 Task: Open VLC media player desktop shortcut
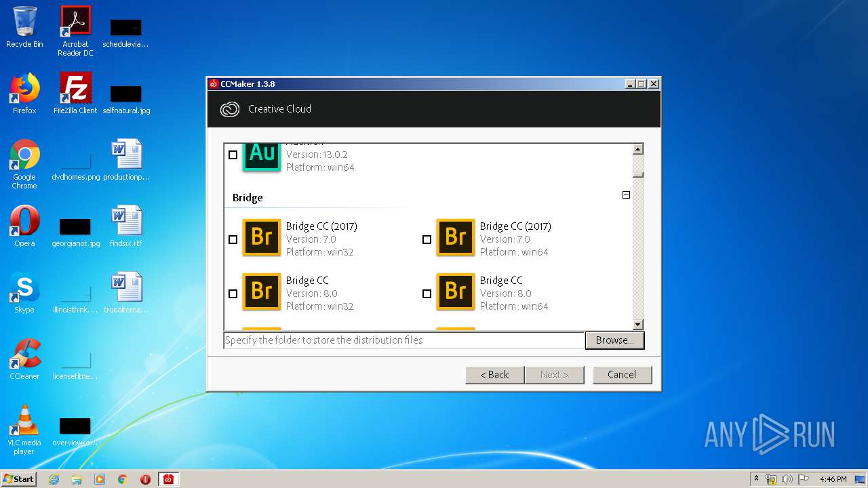[24, 430]
